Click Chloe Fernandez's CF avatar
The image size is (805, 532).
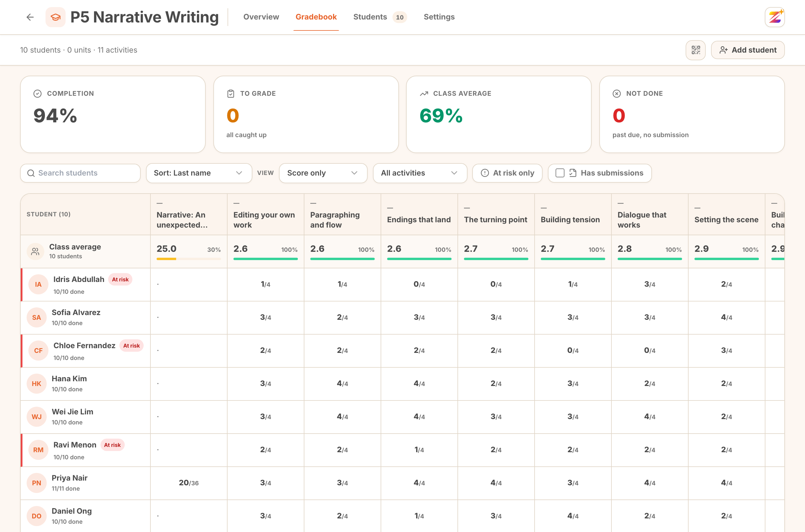click(38, 351)
